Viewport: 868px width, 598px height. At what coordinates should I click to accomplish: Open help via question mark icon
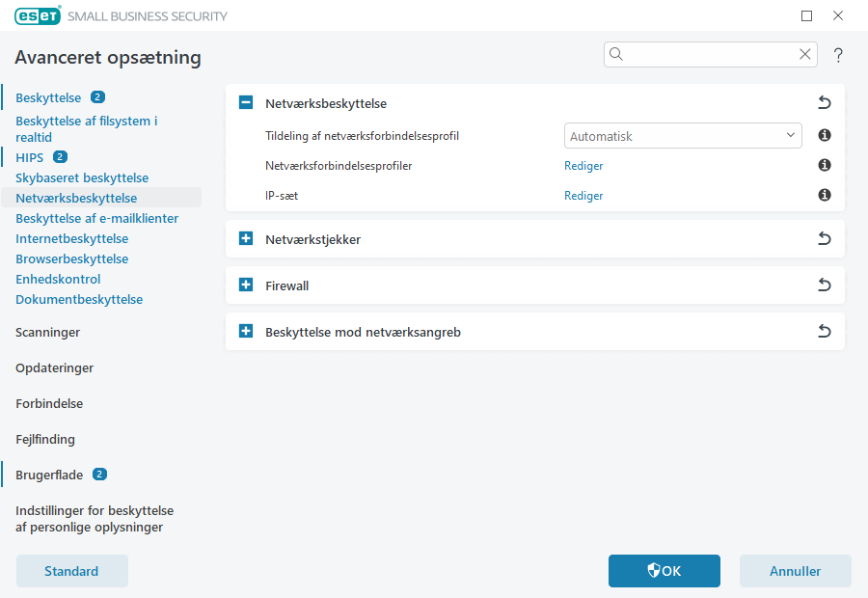click(838, 55)
